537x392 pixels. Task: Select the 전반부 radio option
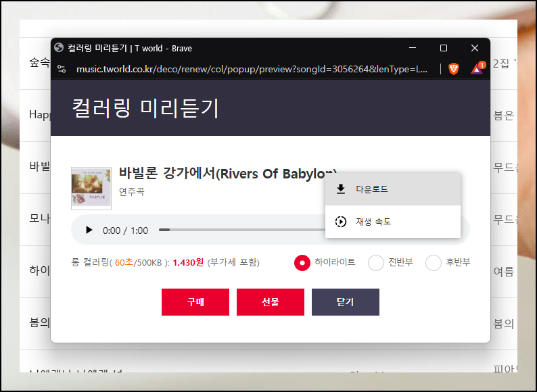tap(375, 263)
